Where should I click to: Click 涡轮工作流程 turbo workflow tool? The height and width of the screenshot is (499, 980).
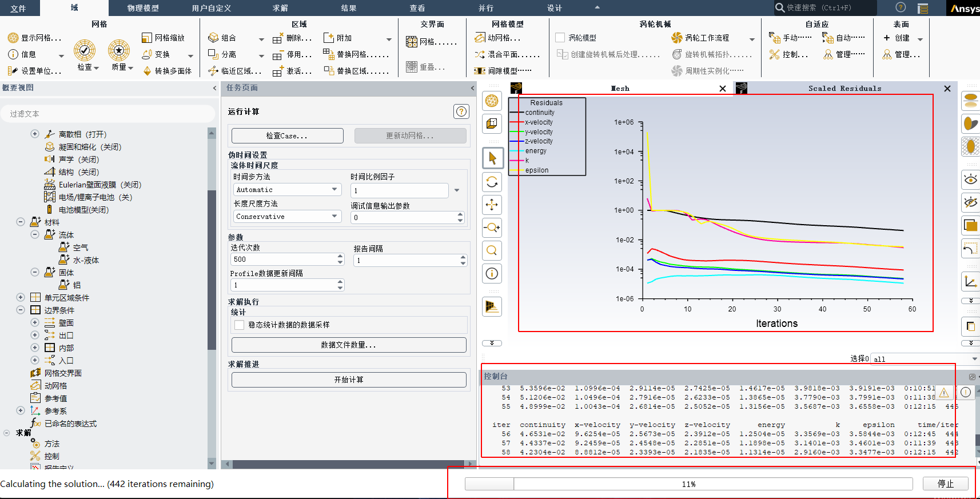tap(677, 38)
